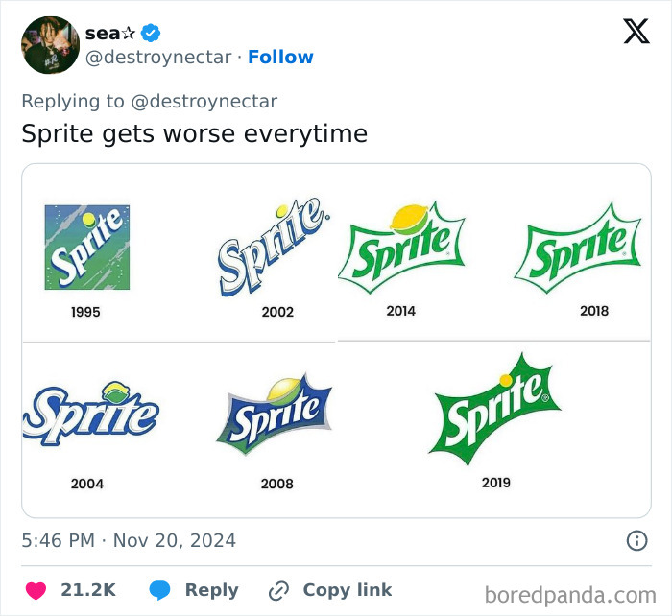This screenshot has width=672, height=616.
Task: Click the Reply button text
Action: tap(211, 590)
